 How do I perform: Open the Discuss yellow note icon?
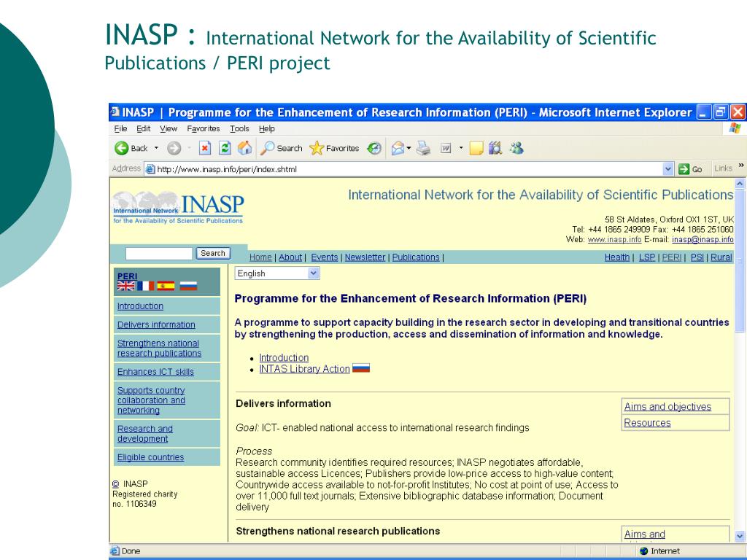pyautogui.click(x=476, y=149)
